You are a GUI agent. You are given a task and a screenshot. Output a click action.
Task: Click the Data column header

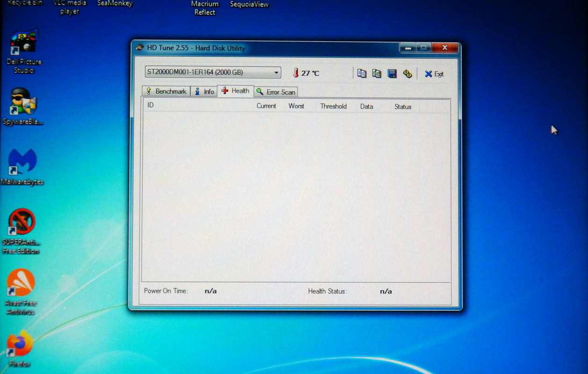(366, 107)
